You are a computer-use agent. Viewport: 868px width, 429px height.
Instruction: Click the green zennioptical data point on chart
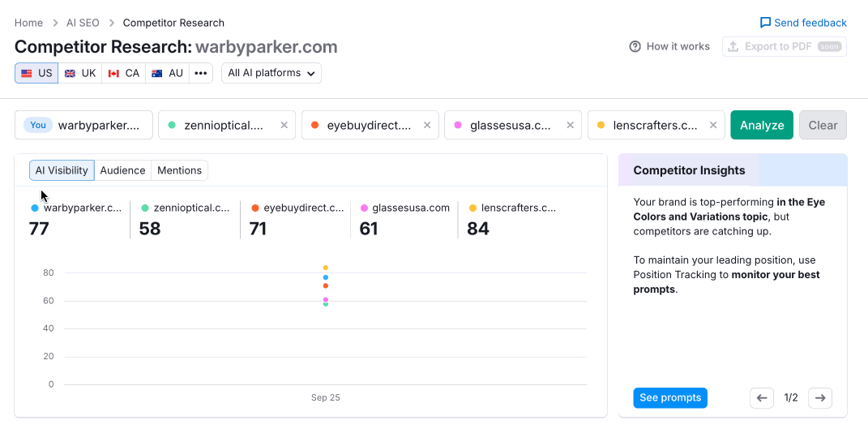pyautogui.click(x=326, y=304)
